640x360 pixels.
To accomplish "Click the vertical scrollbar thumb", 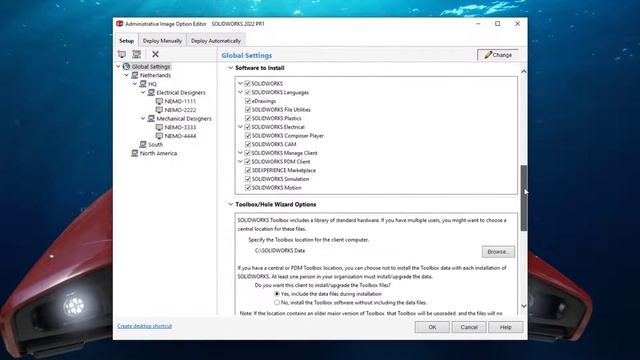I will pos(524,198).
